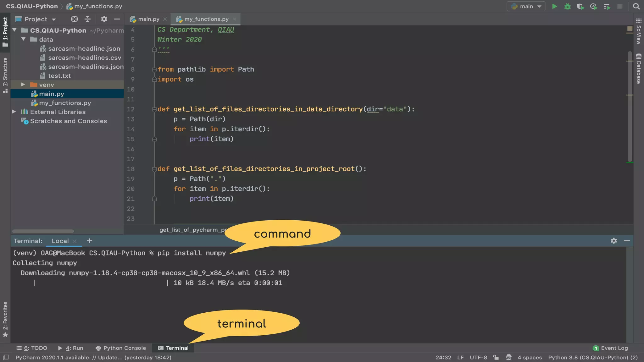Image resolution: width=644 pixels, height=362 pixels.
Task: Close the main.py editor tab
Action: (165, 19)
